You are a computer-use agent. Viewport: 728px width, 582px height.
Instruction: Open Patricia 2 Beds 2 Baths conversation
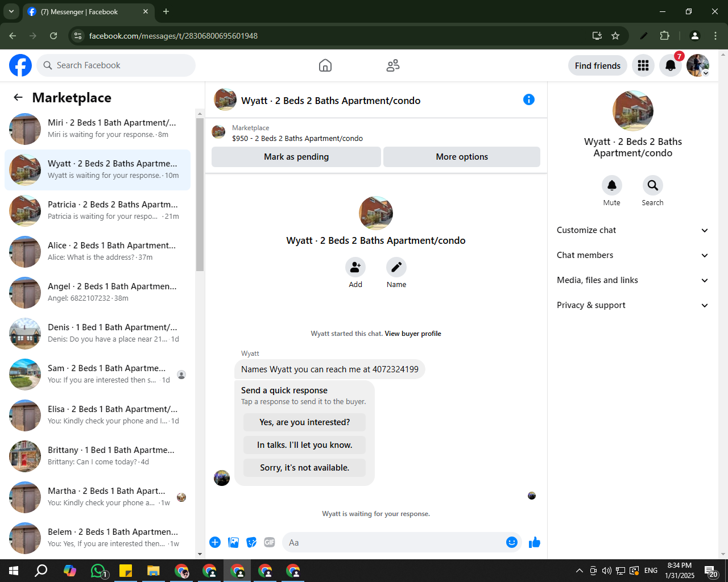pos(98,211)
